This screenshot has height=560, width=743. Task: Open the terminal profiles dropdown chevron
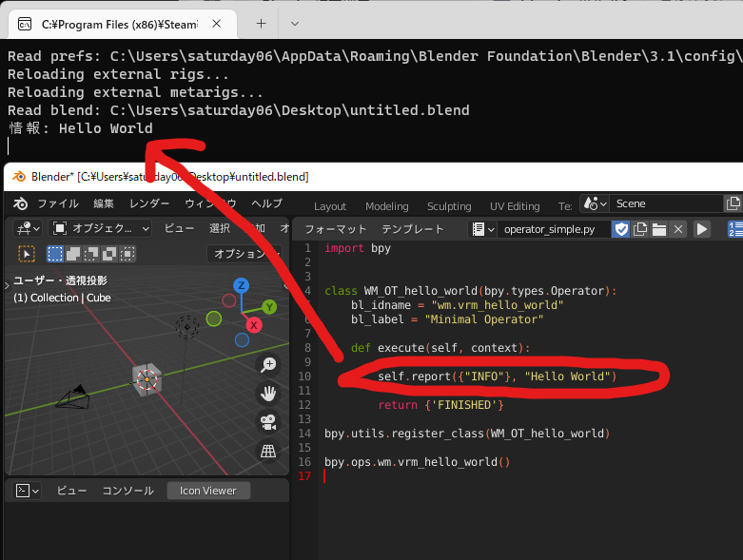point(295,24)
